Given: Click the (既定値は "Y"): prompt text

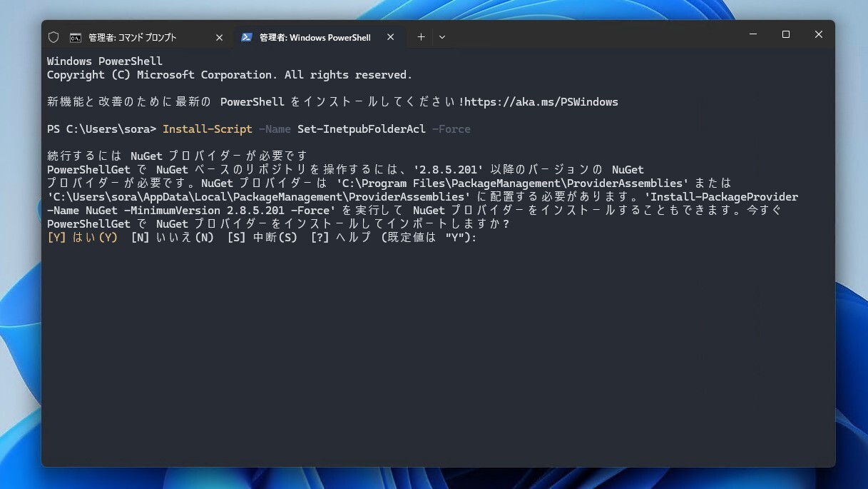Looking at the screenshot, I should pyautogui.click(x=428, y=238).
